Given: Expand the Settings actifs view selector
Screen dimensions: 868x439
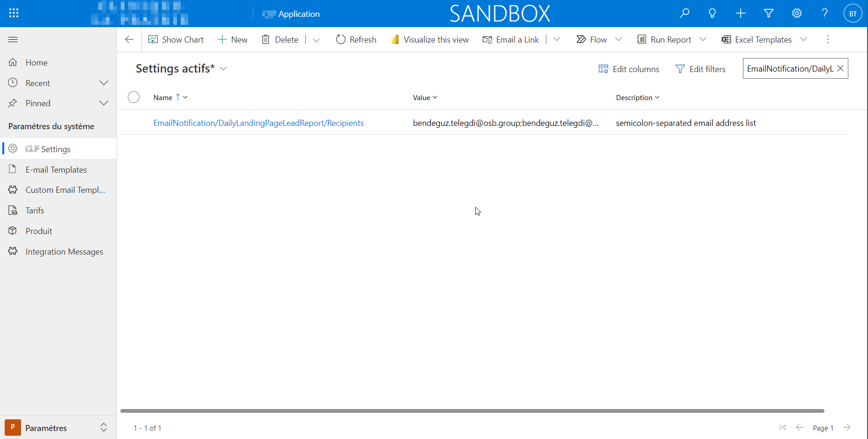Looking at the screenshot, I should pyautogui.click(x=223, y=69).
